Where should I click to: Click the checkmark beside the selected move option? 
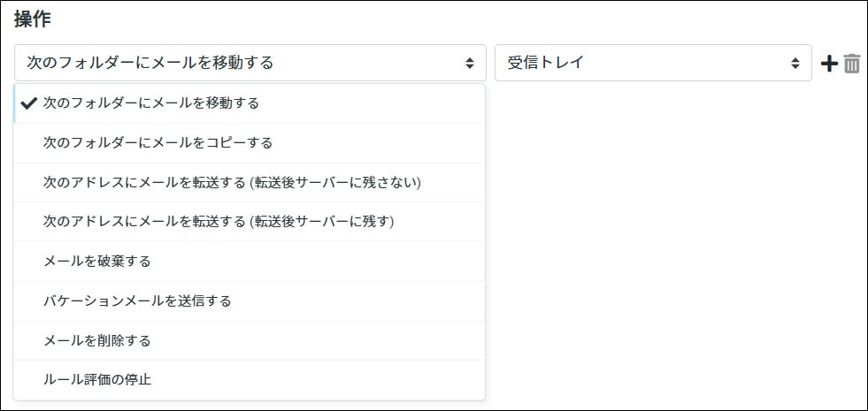(27, 103)
